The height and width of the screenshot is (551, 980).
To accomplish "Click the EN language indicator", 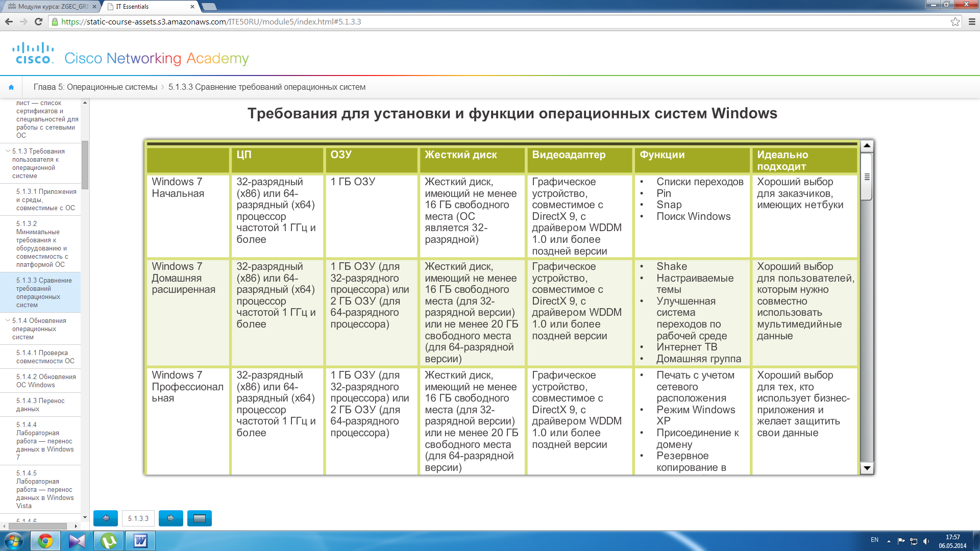I will coord(874,540).
